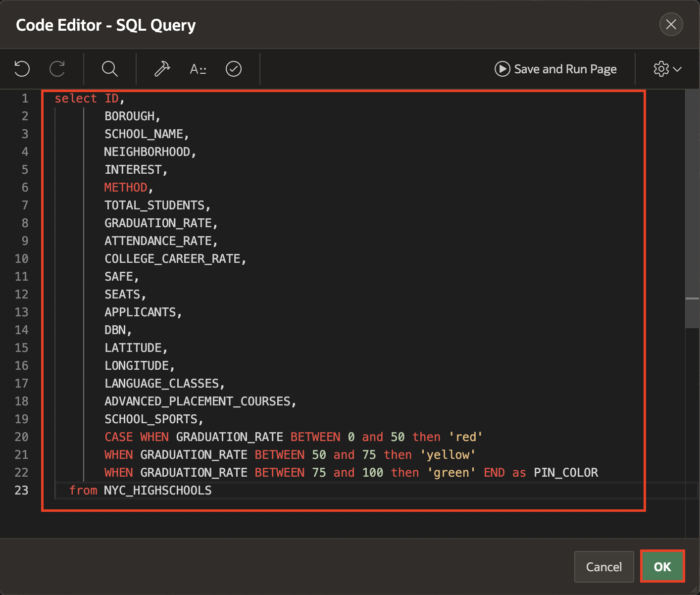Click line number 1 in the gutter

click(x=25, y=99)
